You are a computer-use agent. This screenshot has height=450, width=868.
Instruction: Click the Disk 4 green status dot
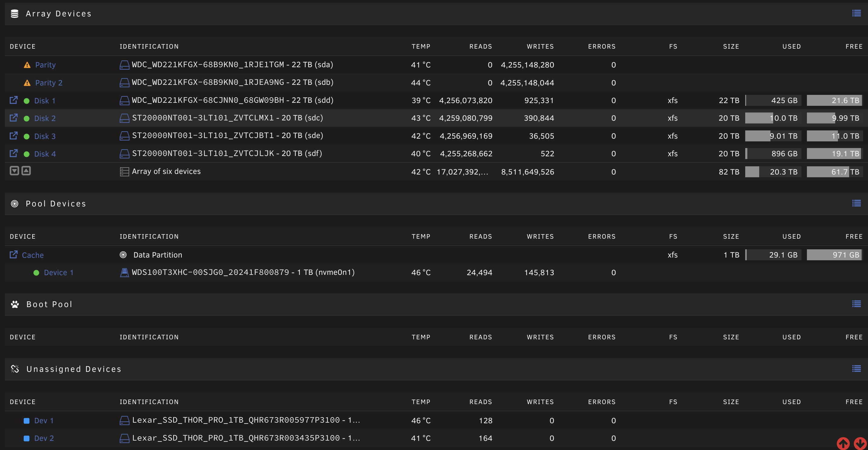tap(27, 154)
